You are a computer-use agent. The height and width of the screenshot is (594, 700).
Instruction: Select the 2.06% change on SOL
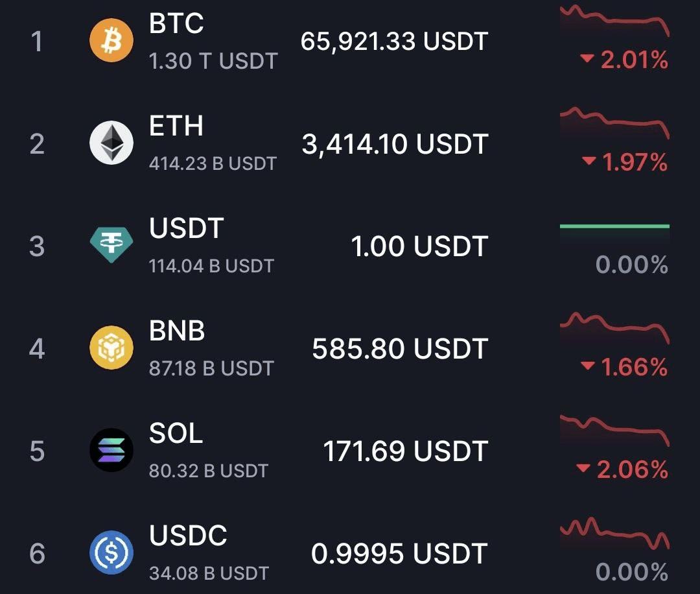632,470
